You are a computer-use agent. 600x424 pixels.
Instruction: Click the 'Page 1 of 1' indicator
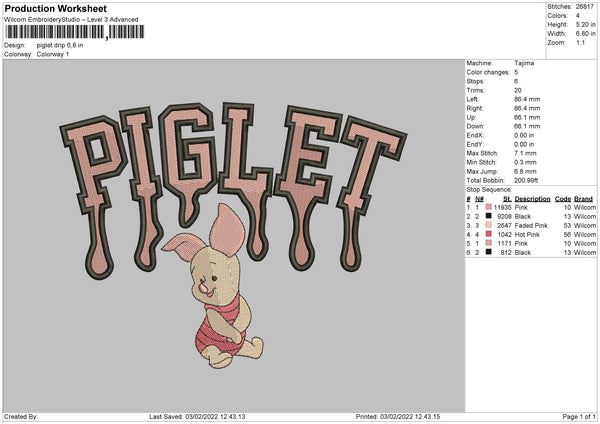pyautogui.click(x=579, y=417)
